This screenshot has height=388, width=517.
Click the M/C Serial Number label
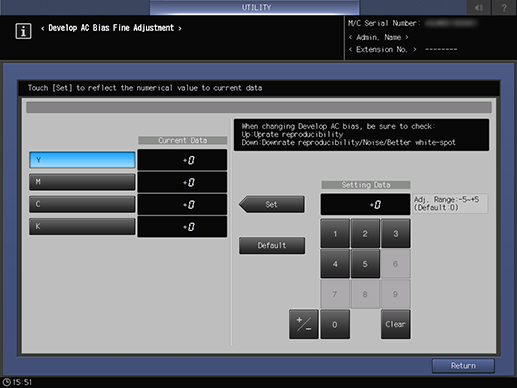click(x=384, y=23)
